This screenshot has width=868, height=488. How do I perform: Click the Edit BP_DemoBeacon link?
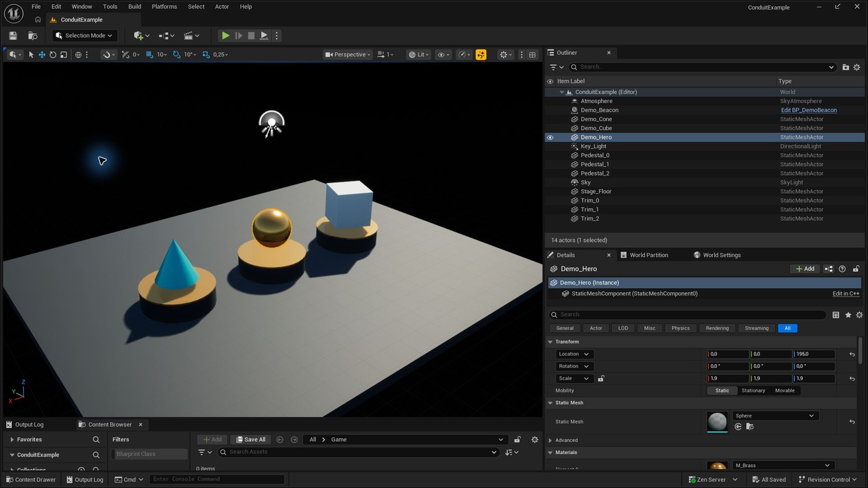(x=808, y=110)
